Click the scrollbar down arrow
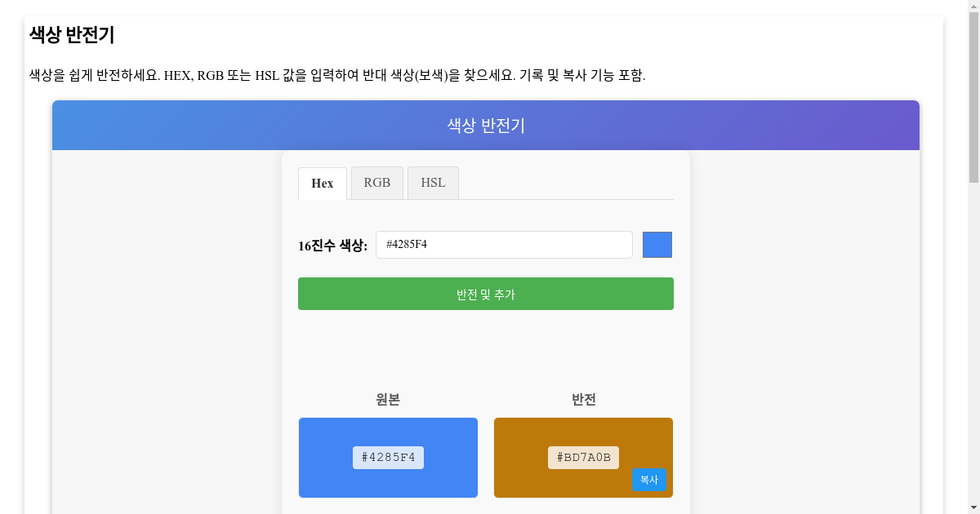Screen dimensions: 980x514 tap(973, 507)
